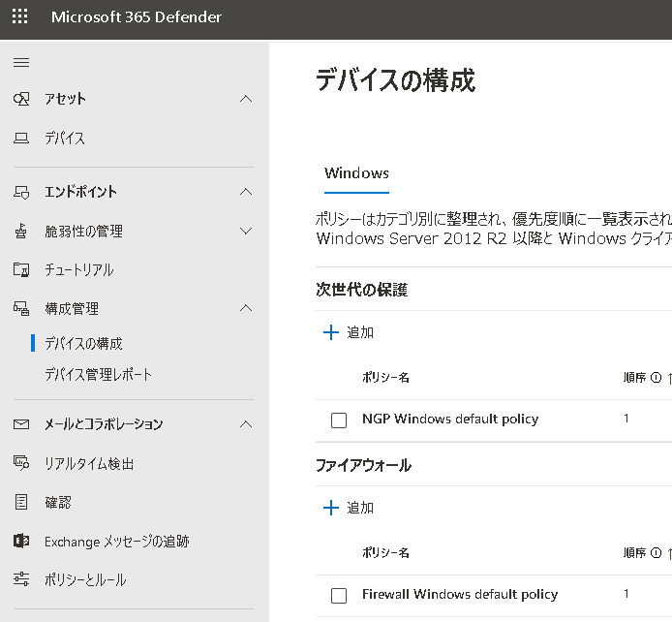The height and width of the screenshot is (622, 672).
Task: Click 追加 under 次世代の保護
Action: click(349, 332)
